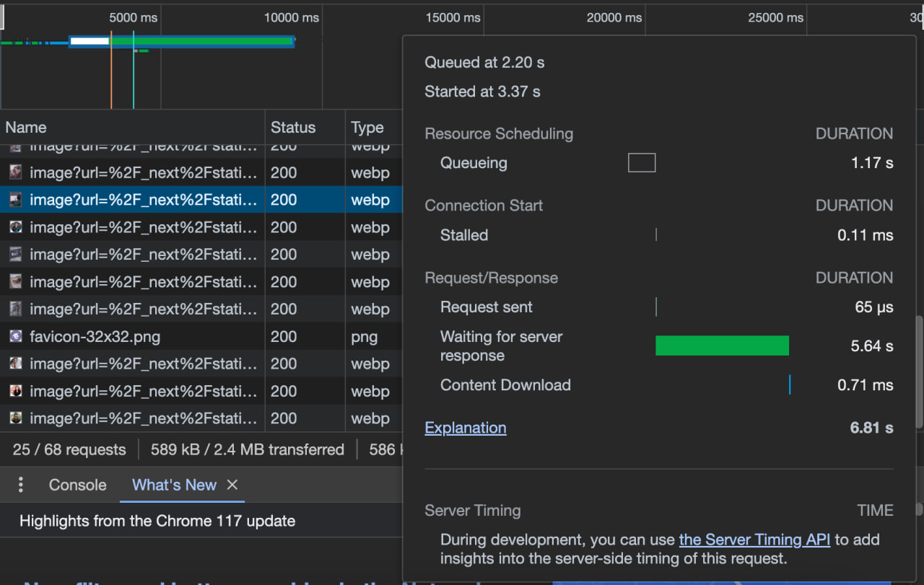924x585 pixels.
Task: Open the console drawer three-dot menu
Action: click(x=20, y=485)
